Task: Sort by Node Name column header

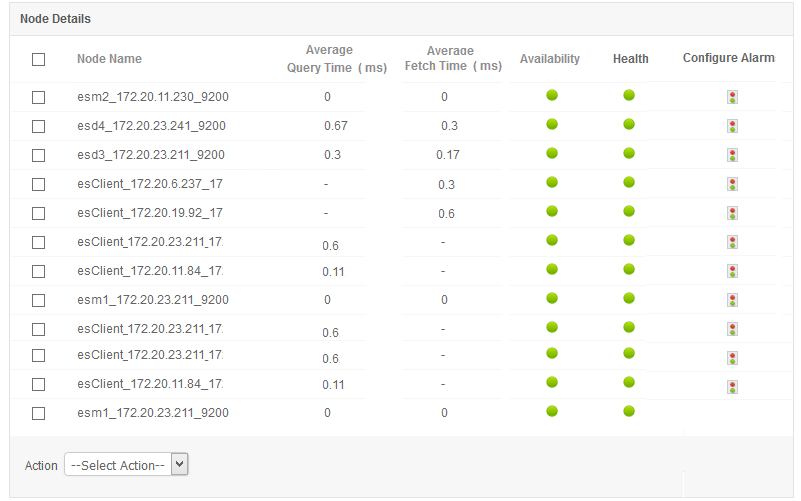Action: click(109, 59)
